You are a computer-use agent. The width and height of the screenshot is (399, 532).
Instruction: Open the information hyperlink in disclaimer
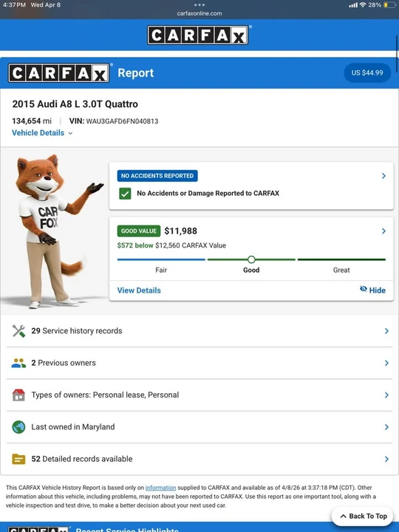160,488
